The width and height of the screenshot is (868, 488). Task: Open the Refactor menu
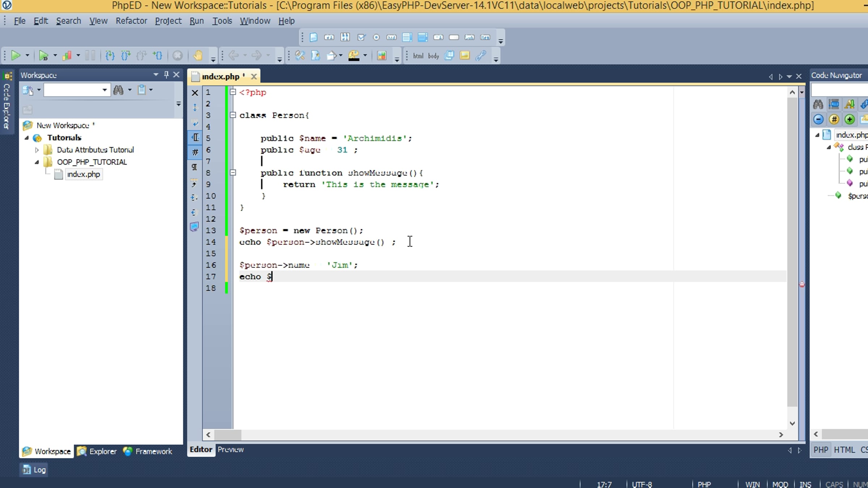(131, 21)
